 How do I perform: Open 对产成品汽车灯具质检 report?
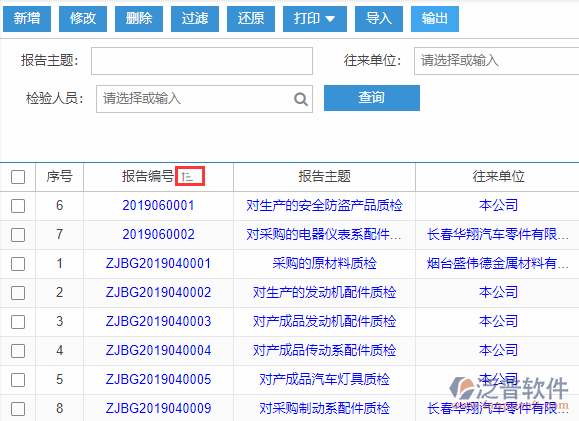[x=325, y=379]
